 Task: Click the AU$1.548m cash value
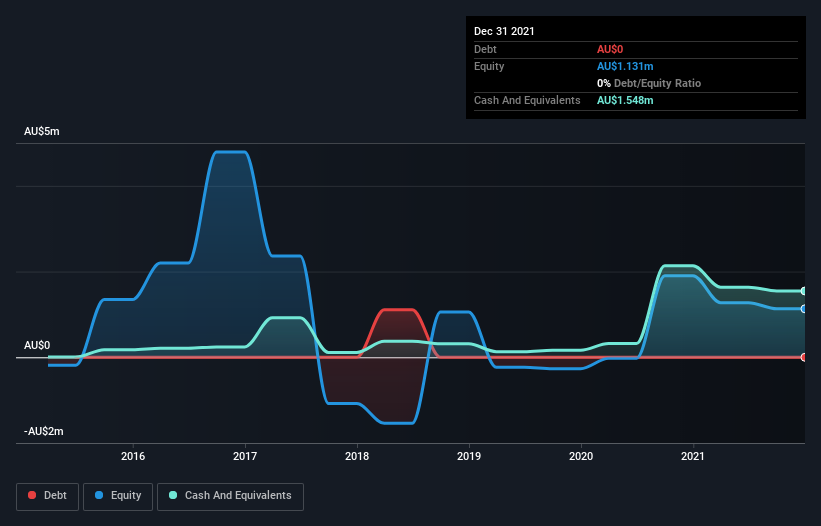click(625, 100)
